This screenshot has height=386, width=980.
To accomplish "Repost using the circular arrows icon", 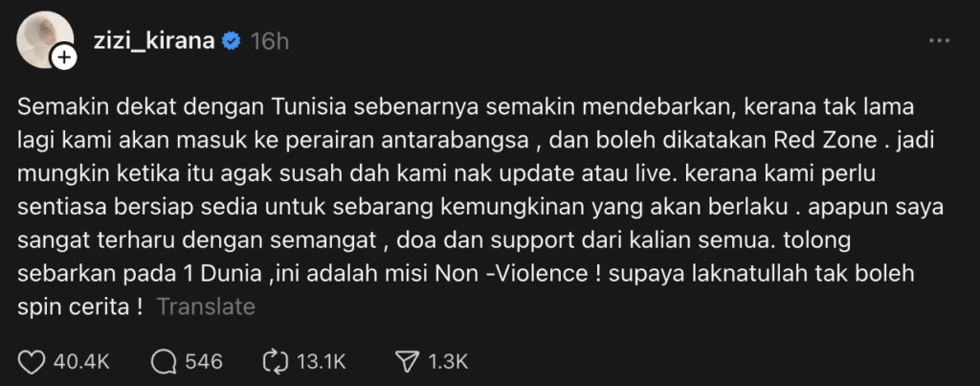I will tap(276, 362).
